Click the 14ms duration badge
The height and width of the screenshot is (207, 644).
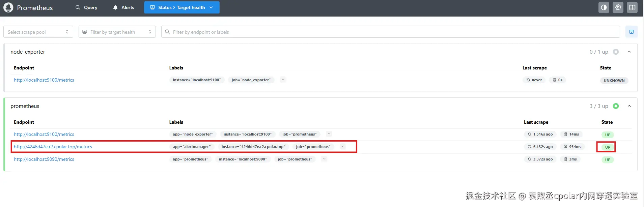click(x=571, y=134)
